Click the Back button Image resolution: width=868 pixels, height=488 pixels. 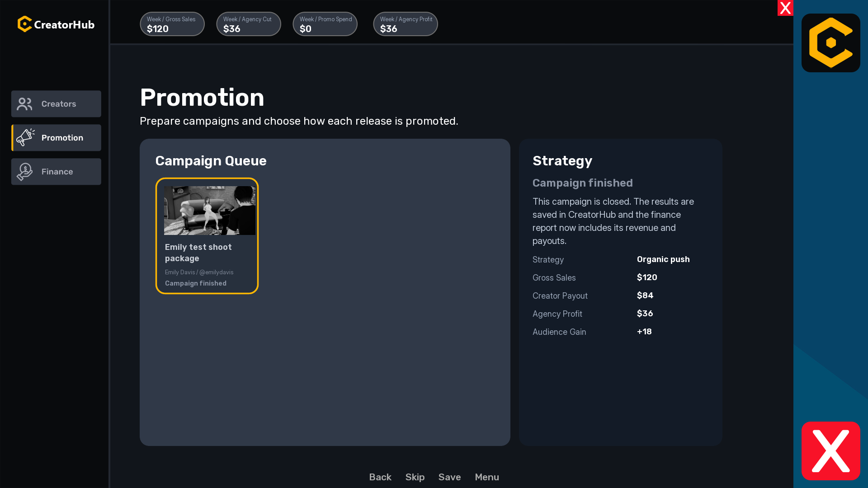pyautogui.click(x=380, y=477)
